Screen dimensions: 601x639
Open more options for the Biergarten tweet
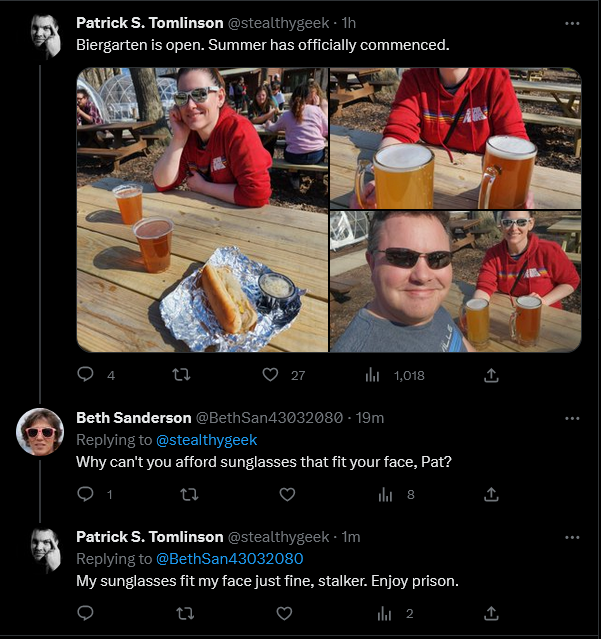coord(572,22)
